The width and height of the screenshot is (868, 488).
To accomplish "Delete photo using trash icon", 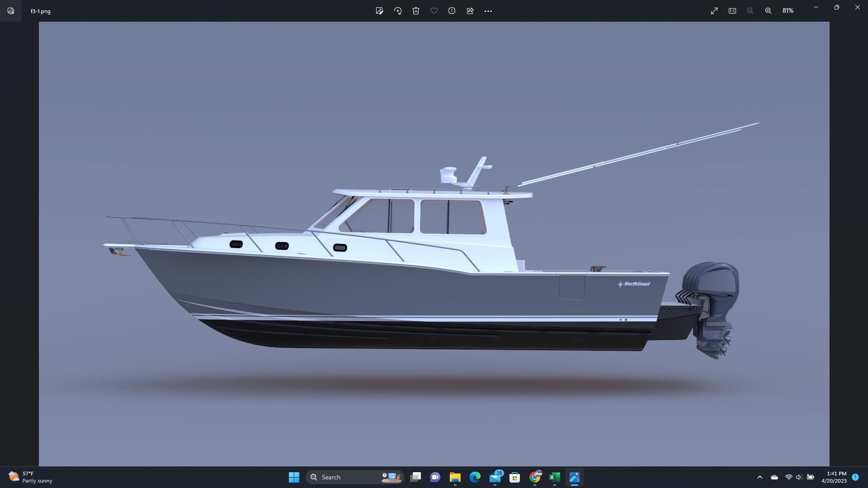I will click(x=416, y=11).
